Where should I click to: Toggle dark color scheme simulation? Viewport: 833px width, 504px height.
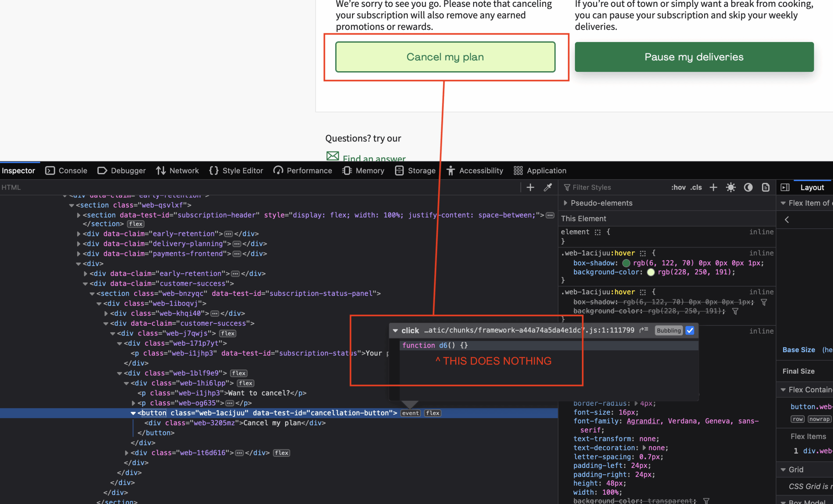[x=748, y=188]
